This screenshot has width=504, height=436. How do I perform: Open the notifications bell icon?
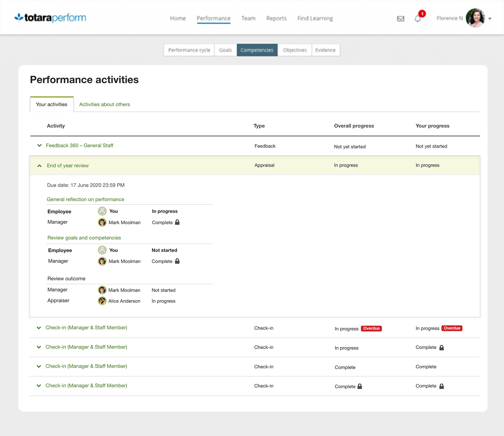[418, 19]
